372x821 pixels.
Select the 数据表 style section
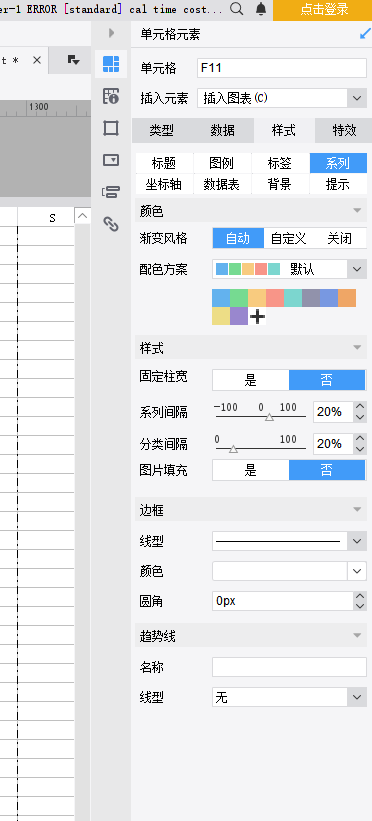click(x=222, y=184)
